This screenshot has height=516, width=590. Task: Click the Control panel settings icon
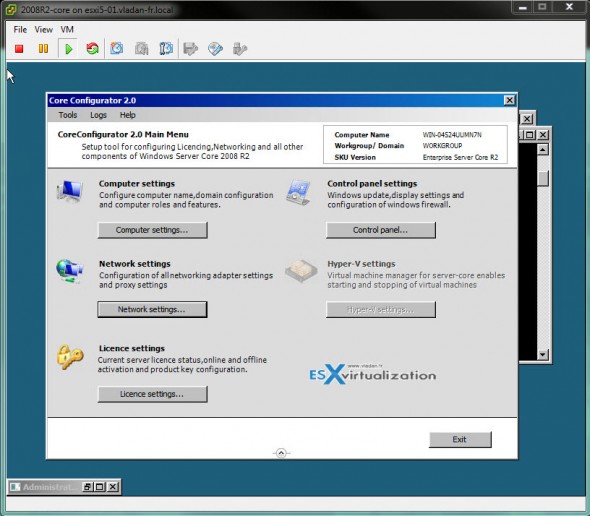[299, 192]
